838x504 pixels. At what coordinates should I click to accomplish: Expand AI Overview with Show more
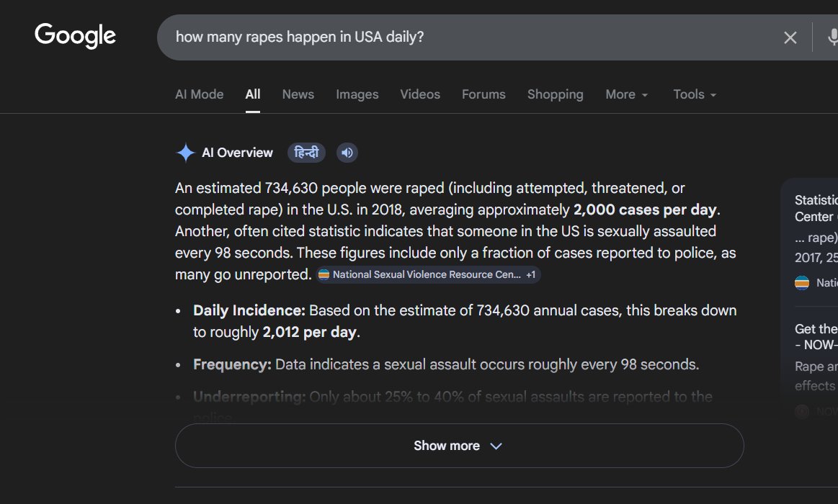460,446
